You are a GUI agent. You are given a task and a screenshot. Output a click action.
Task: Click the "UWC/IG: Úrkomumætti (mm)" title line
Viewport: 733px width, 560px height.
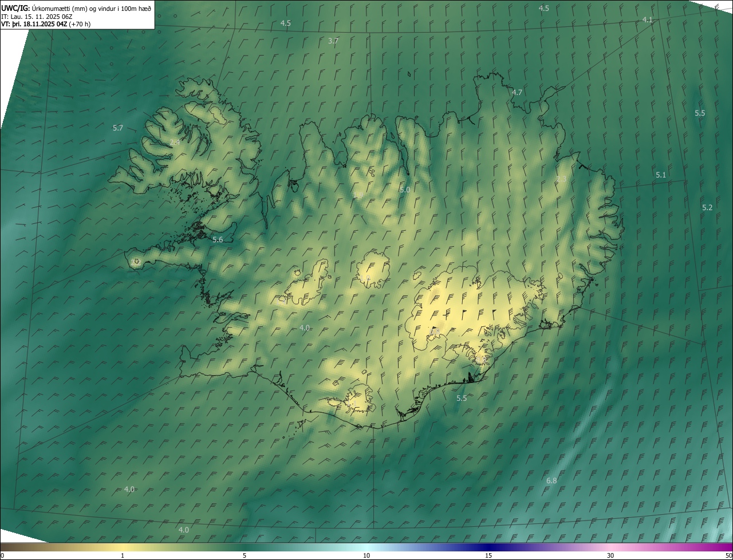click(76, 8)
